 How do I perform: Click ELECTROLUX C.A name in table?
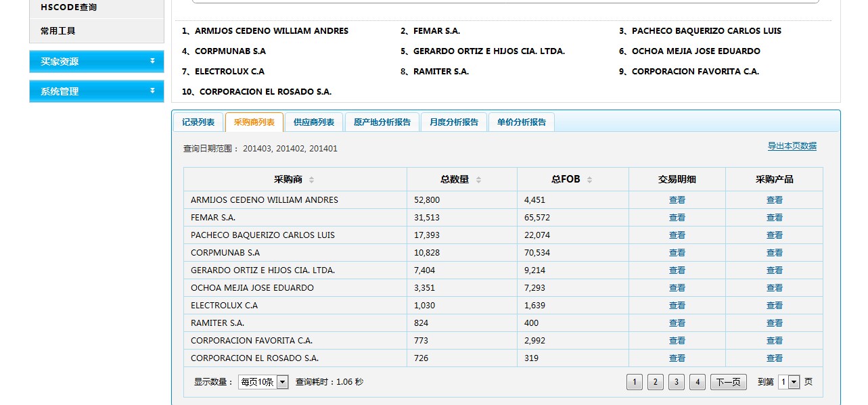pos(224,306)
